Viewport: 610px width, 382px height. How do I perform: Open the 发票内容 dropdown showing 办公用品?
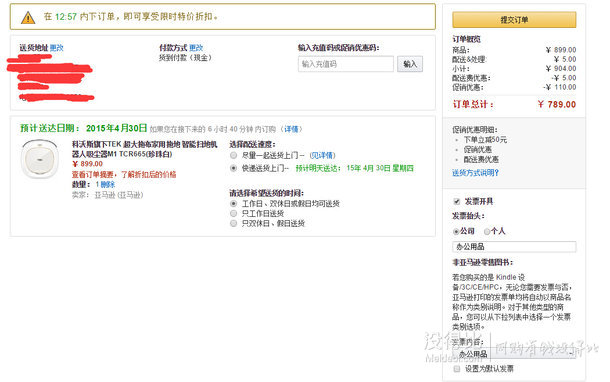point(514,354)
